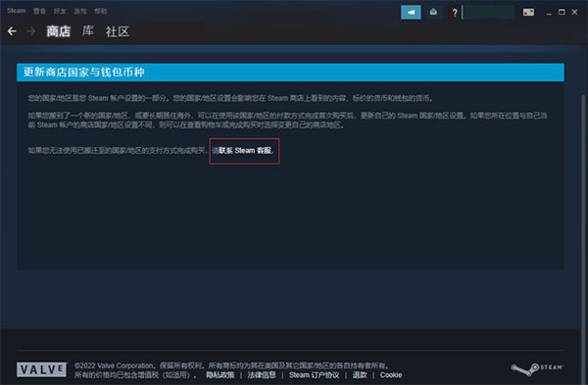Click the question mark help icon
Screen dimensions: 588x385
[x=455, y=13]
